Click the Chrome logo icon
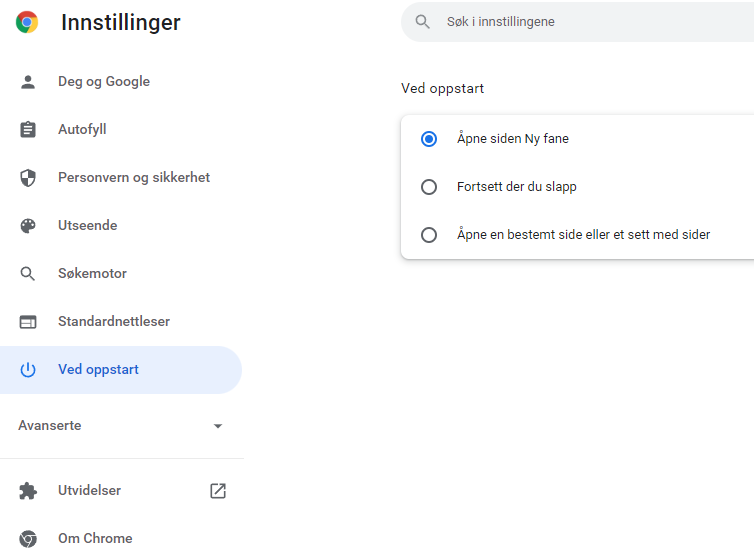Viewport: 754px width, 559px height. [27, 22]
